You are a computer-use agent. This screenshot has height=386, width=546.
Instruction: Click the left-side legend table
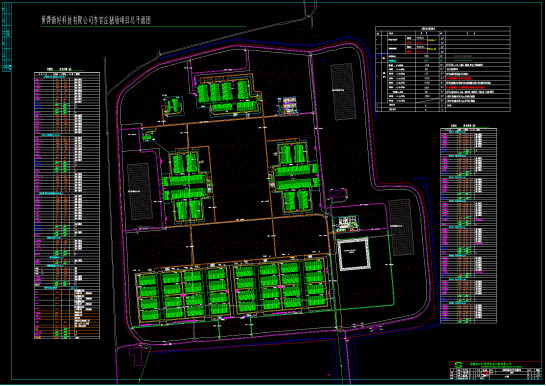point(67,205)
